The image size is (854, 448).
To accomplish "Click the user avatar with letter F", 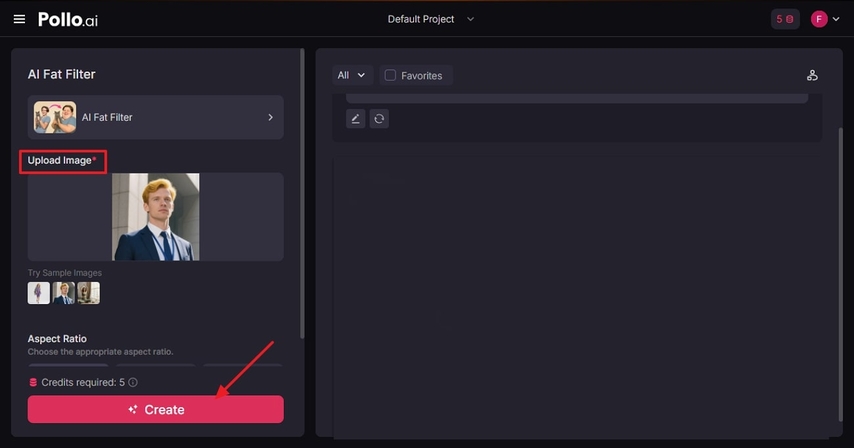I will click(819, 19).
